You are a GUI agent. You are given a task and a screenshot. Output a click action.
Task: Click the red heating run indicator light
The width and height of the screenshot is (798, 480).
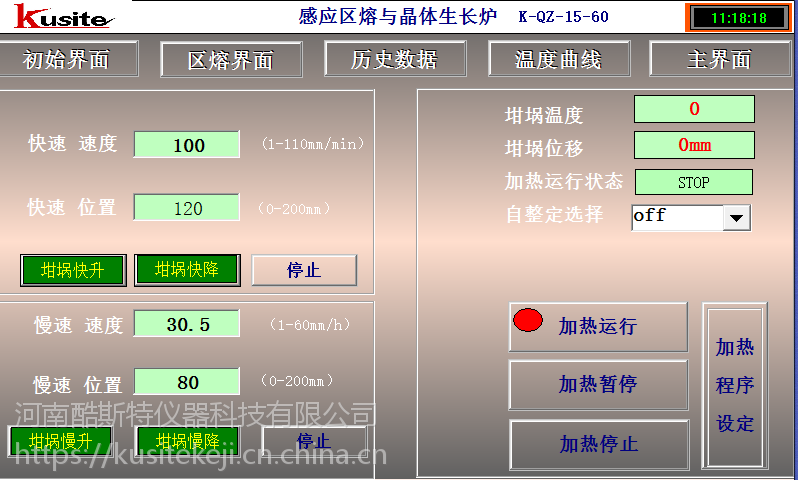(528, 321)
